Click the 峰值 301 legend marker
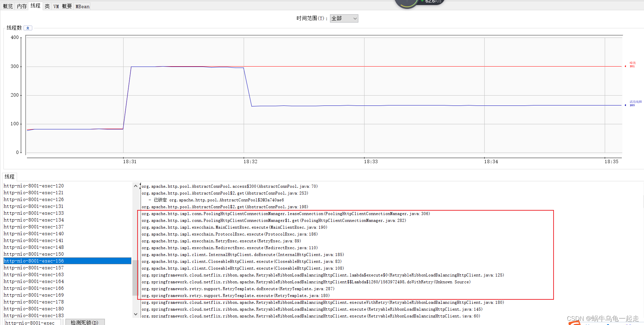The width and height of the screenshot is (644, 325). (631, 65)
